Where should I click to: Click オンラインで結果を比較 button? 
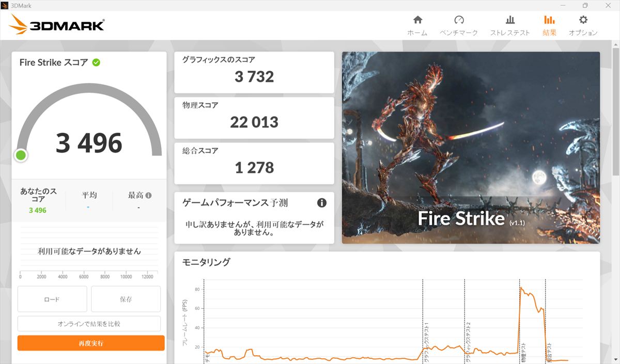[89, 324]
